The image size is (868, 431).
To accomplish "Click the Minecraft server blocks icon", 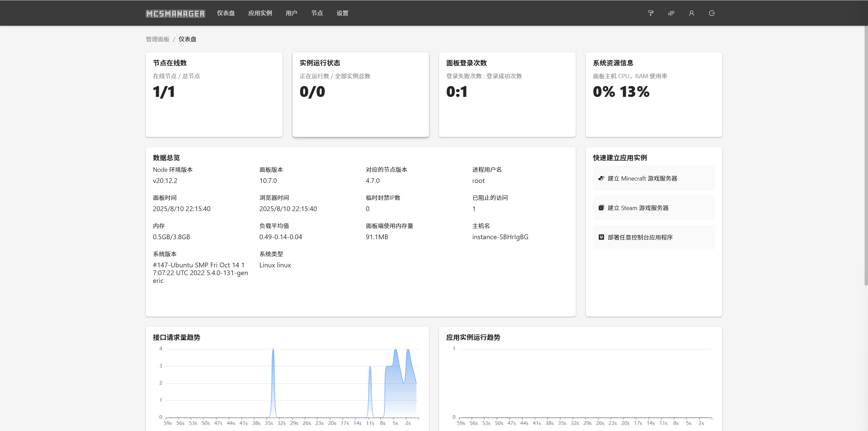I will [601, 178].
